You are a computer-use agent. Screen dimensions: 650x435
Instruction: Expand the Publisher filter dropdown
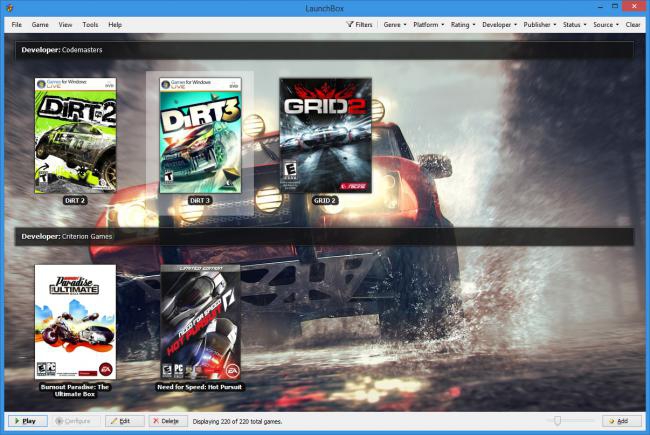point(539,24)
